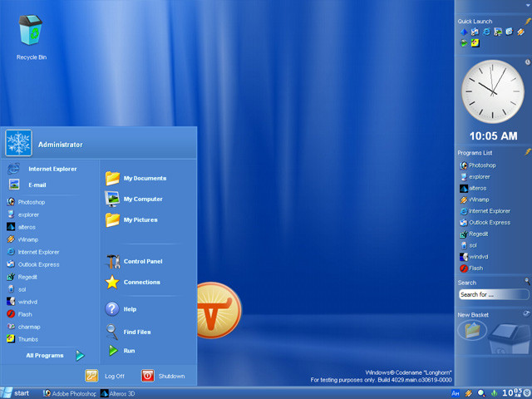Open Help from the start menu

pos(121,309)
